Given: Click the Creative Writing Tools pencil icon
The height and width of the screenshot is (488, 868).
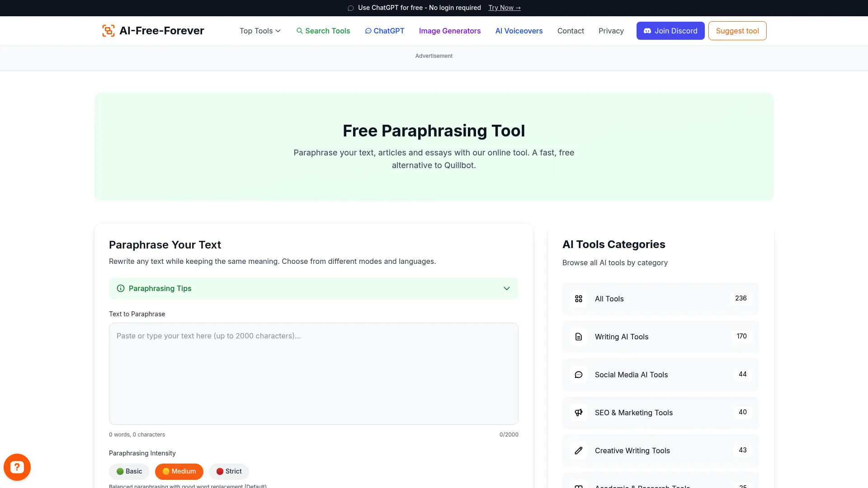Looking at the screenshot, I should coord(578,450).
